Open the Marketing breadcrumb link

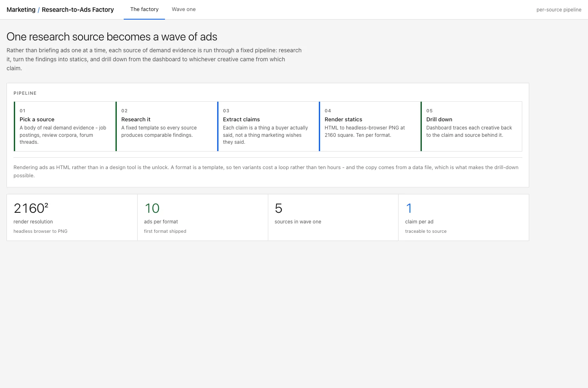click(x=21, y=9)
